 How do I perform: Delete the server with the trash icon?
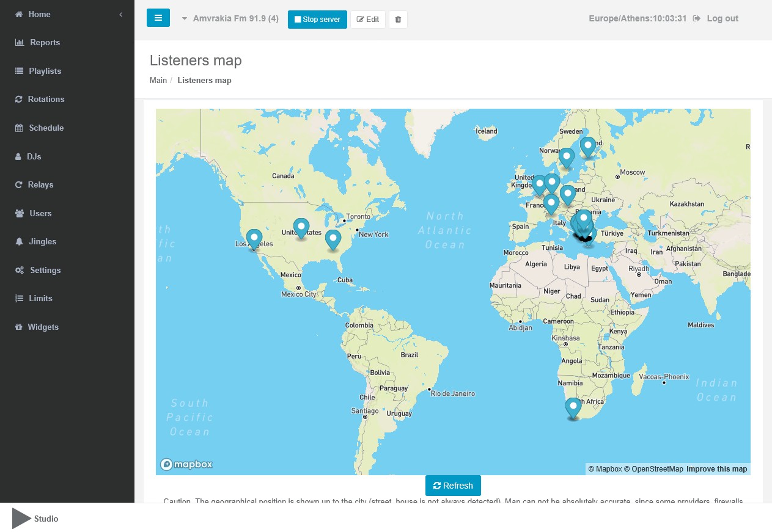tap(398, 20)
